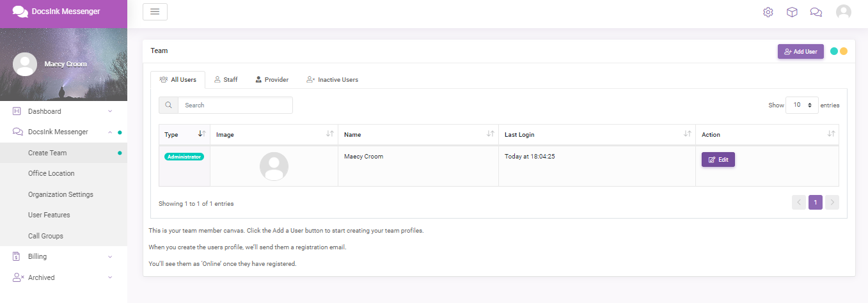The height and width of the screenshot is (303, 868).
Task: Toggle the hamburger menu button
Action: (x=155, y=12)
